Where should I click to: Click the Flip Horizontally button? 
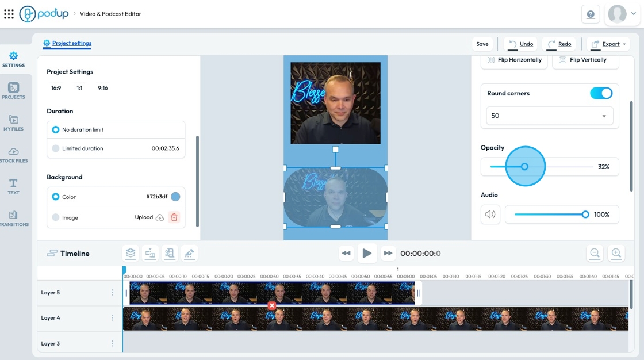pos(514,60)
